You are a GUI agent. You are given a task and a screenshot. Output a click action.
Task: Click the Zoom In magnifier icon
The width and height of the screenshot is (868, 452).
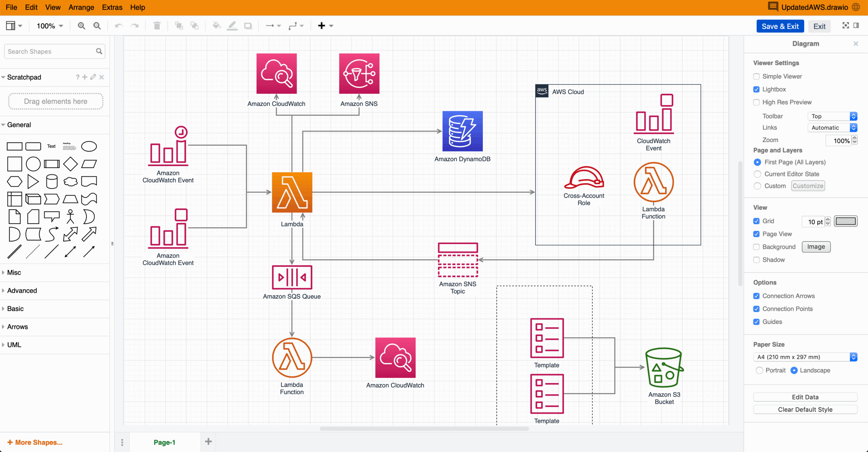click(81, 26)
